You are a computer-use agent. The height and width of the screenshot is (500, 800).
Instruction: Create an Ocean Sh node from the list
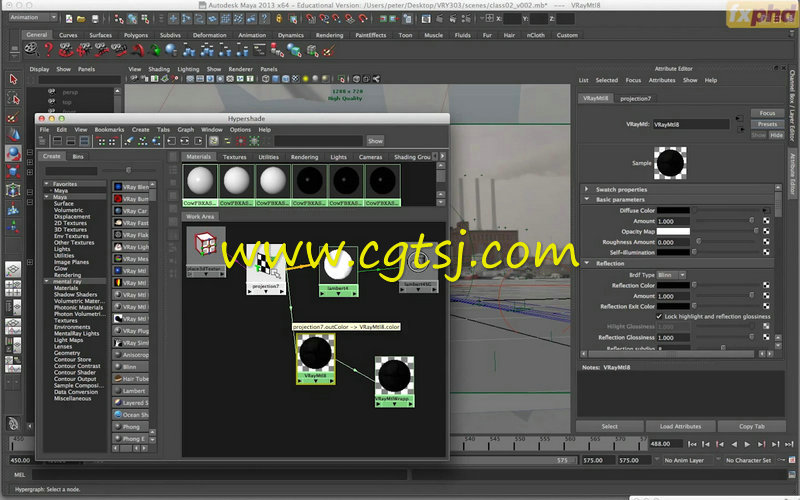(131, 415)
